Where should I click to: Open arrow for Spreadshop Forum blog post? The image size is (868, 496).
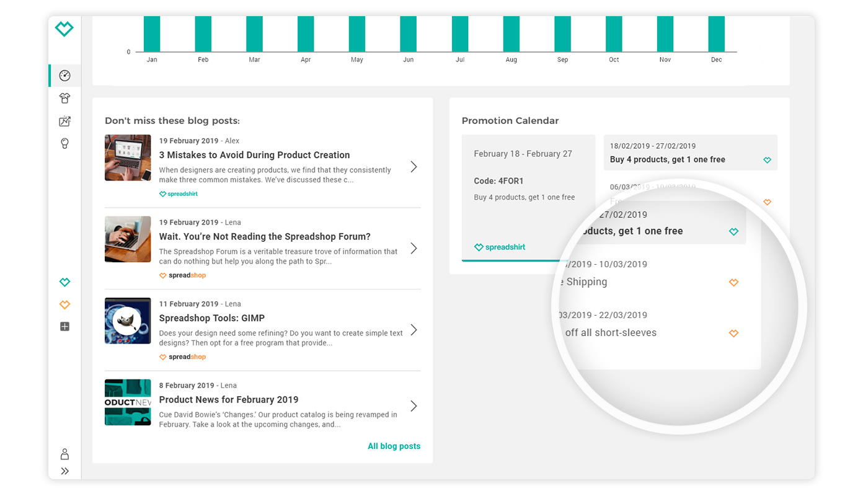coord(414,249)
